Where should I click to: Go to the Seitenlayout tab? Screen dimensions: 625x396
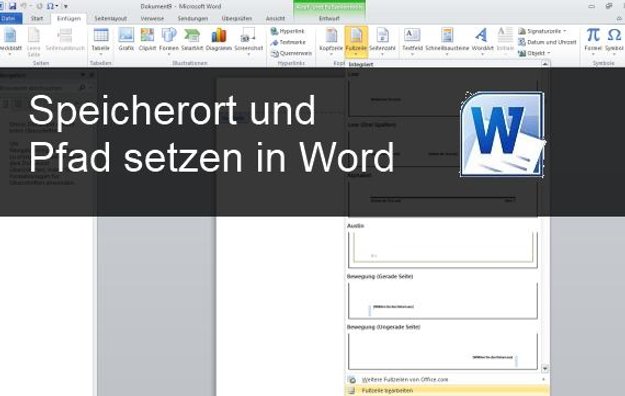pyautogui.click(x=110, y=18)
